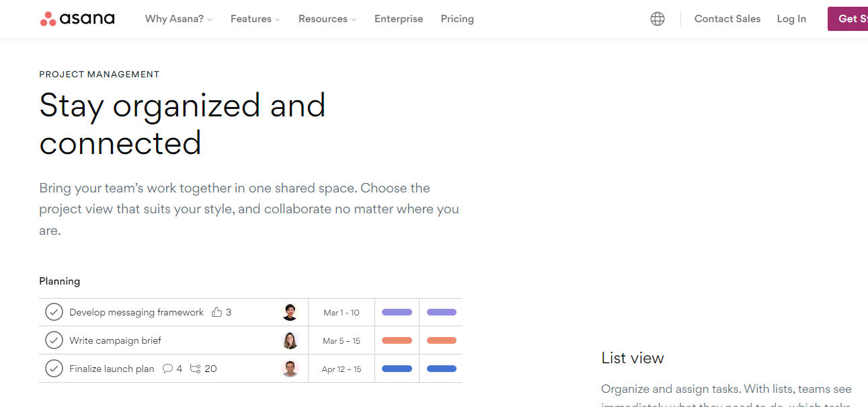The height and width of the screenshot is (407, 868).
Task: Click the Asana logo
Action: click(77, 19)
